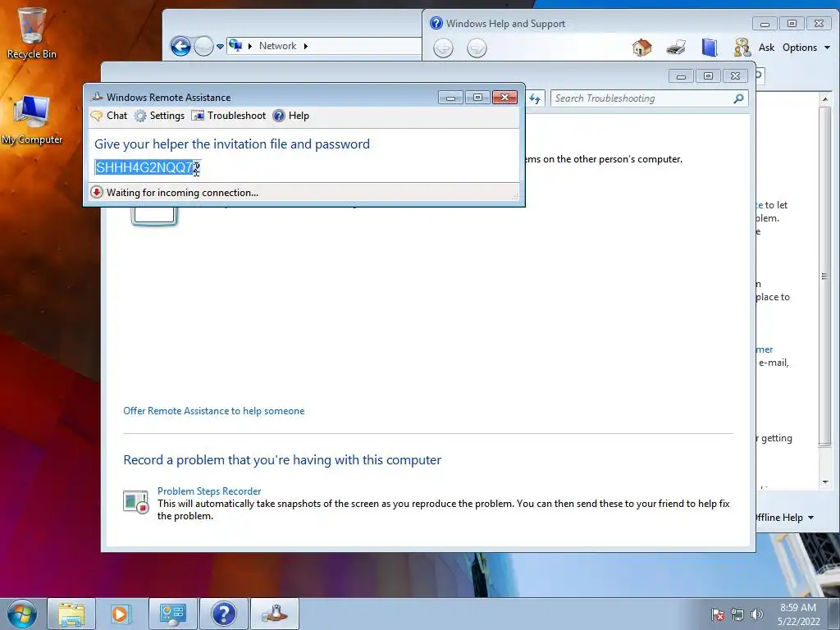Open Offline Help dropdown
This screenshot has width=840, height=630.
click(785, 518)
